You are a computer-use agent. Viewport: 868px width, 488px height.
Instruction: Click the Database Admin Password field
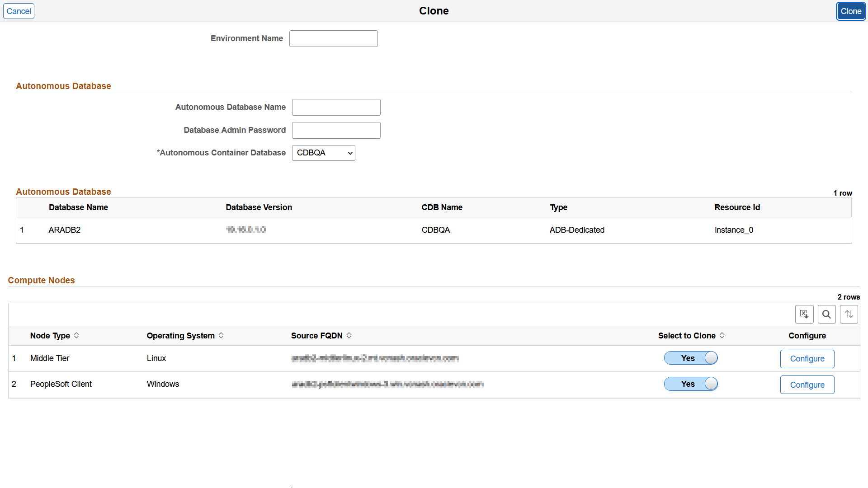click(x=336, y=130)
